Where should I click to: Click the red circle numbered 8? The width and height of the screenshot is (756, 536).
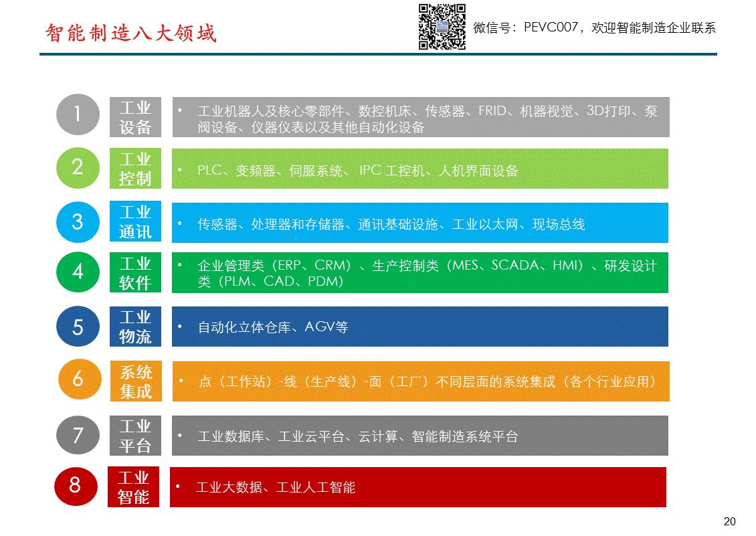click(75, 484)
